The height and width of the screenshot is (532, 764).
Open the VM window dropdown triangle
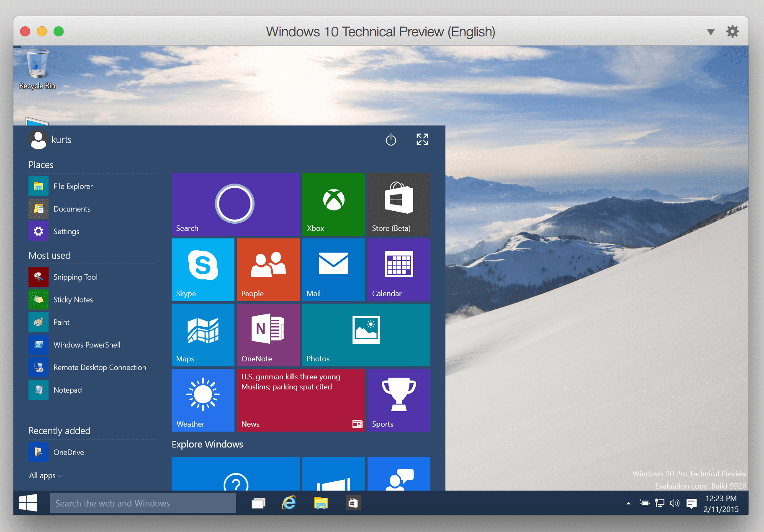click(x=710, y=32)
